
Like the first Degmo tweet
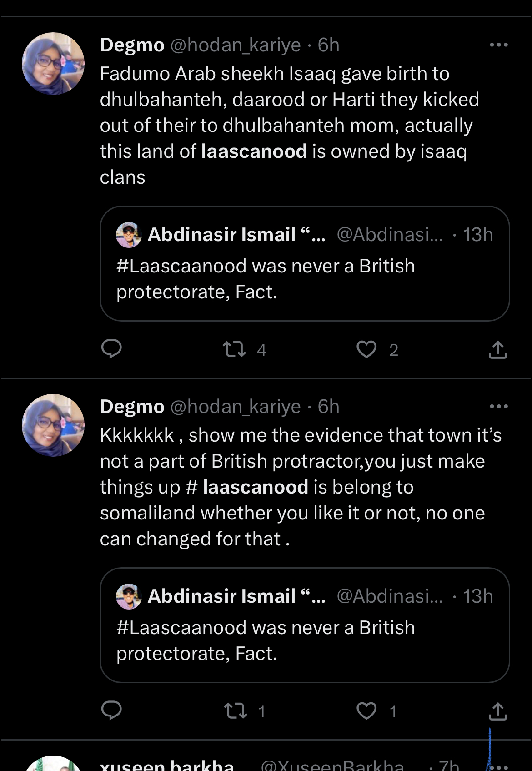coord(366,349)
